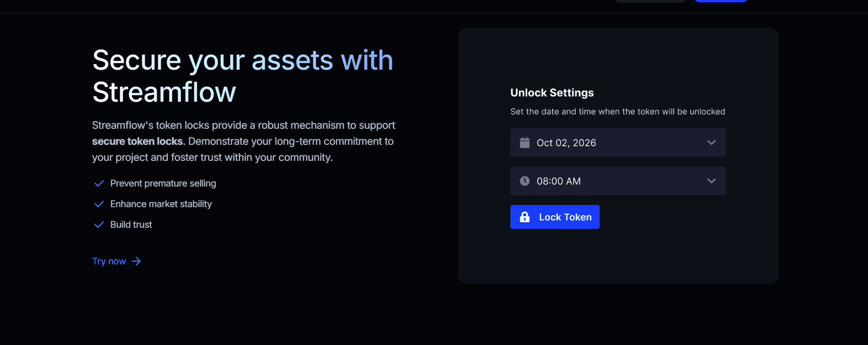This screenshot has height=345, width=868.
Task: Click the lock icon on the Lock Token button
Action: tap(525, 217)
